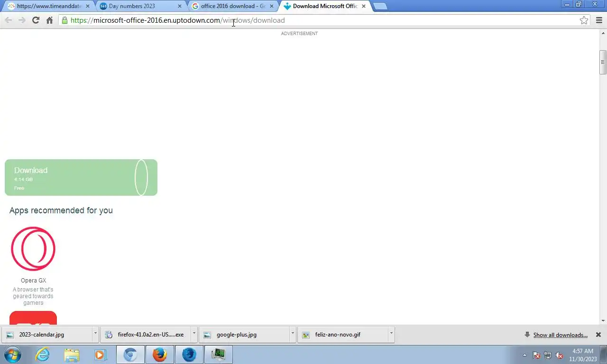Expand options for feliz-ano-novo.gif download

pos(391,335)
